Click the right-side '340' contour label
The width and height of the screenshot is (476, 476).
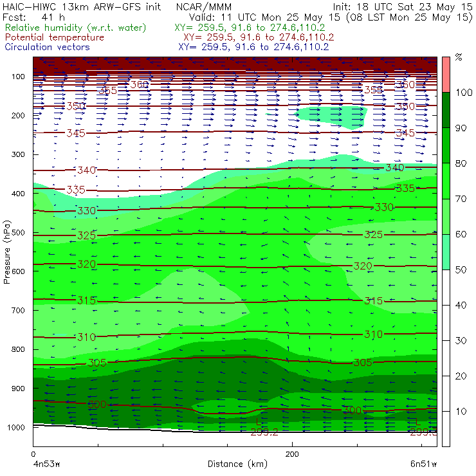pyautogui.click(x=395, y=168)
